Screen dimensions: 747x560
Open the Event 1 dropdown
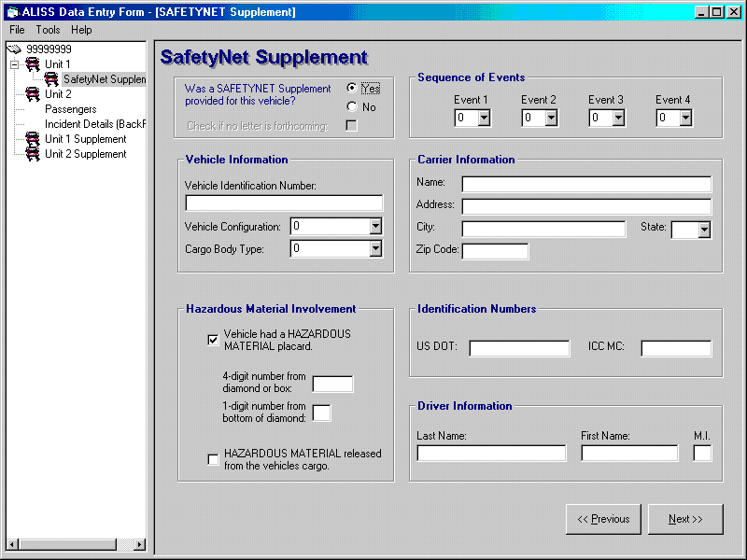484,118
